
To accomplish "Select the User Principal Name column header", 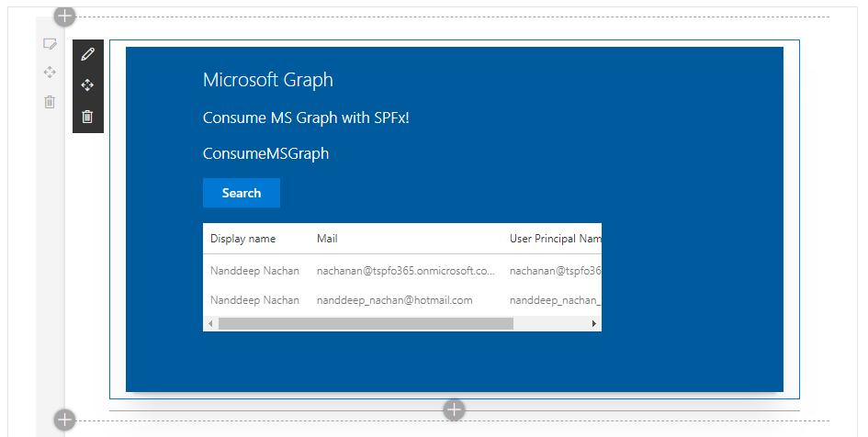I will [x=555, y=239].
